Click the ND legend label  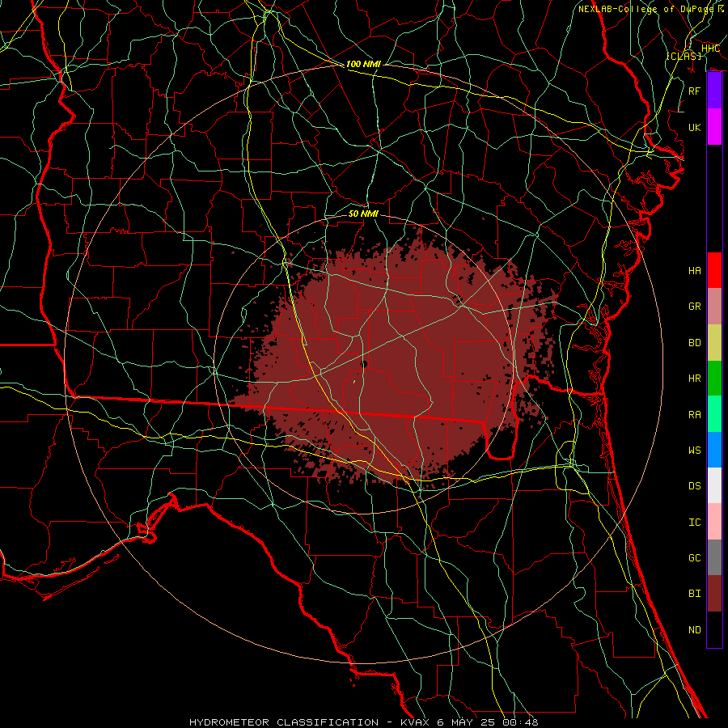pyautogui.click(x=695, y=630)
